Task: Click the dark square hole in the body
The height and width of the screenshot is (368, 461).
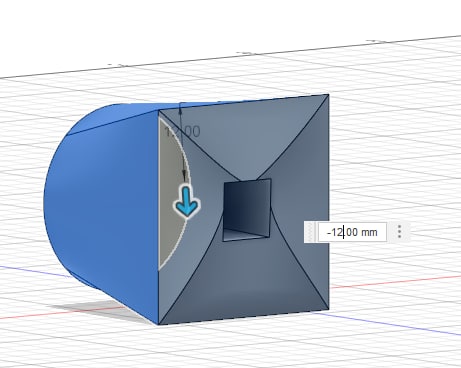Action: point(247,210)
